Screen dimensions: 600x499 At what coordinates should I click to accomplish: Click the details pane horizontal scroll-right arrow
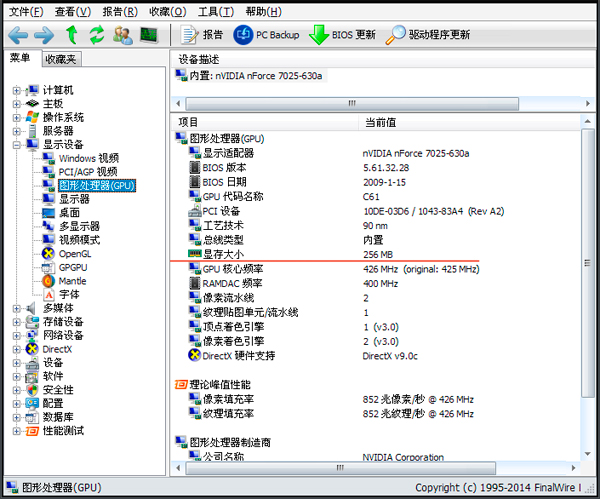[x=574, y=468]
